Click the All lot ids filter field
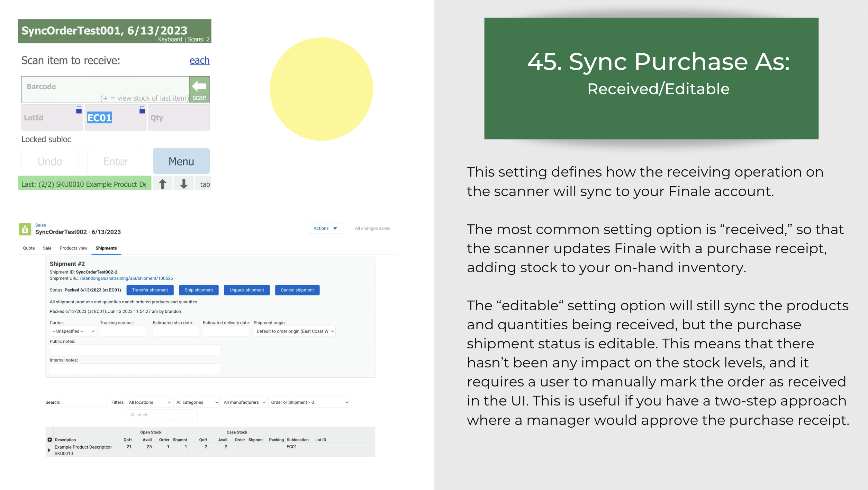The image size is (868, 490). pos(162,415)
